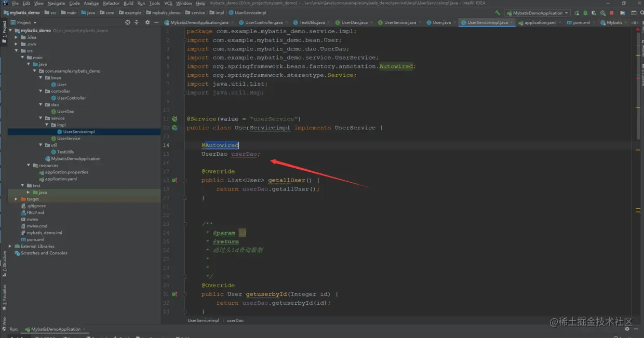Click the @Autowired annotation in code
644x338 pixels.
point(220,145)
